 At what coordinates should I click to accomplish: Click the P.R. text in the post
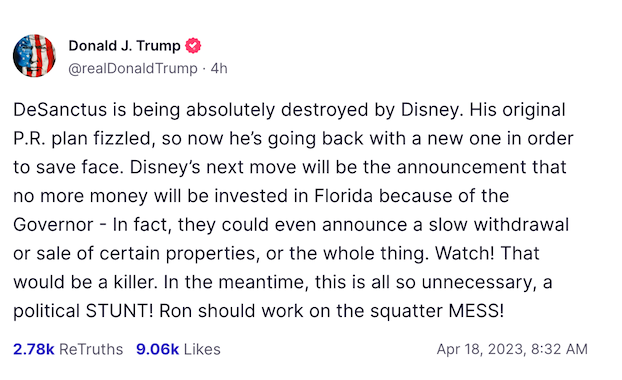(x=29, y=139)
